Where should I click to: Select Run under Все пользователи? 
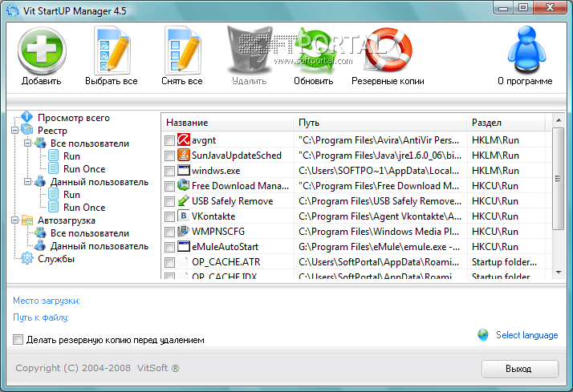(x=71, y=156)
